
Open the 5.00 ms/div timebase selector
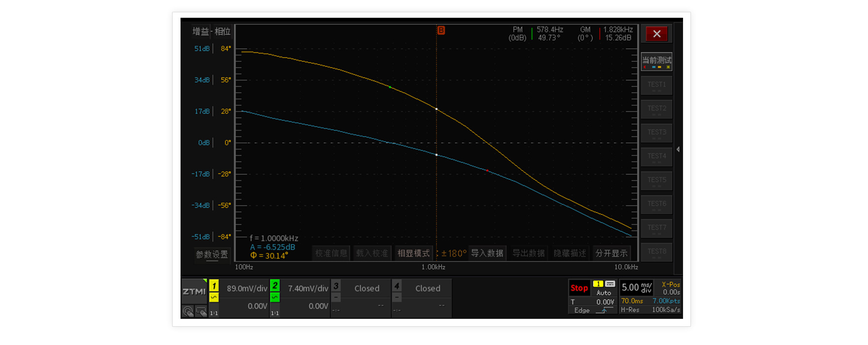[636, 287]
